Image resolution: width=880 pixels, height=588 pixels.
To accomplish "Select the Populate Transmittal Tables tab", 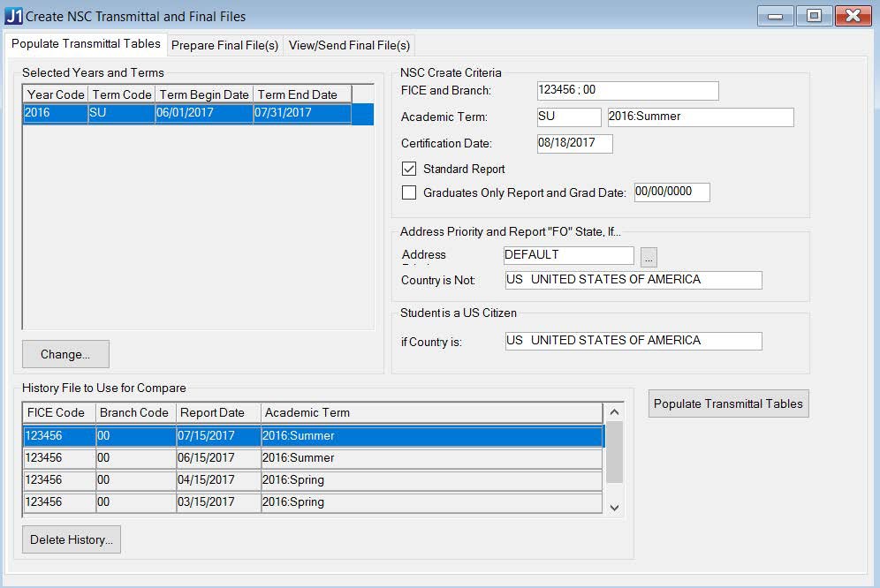I will point(86,43).
